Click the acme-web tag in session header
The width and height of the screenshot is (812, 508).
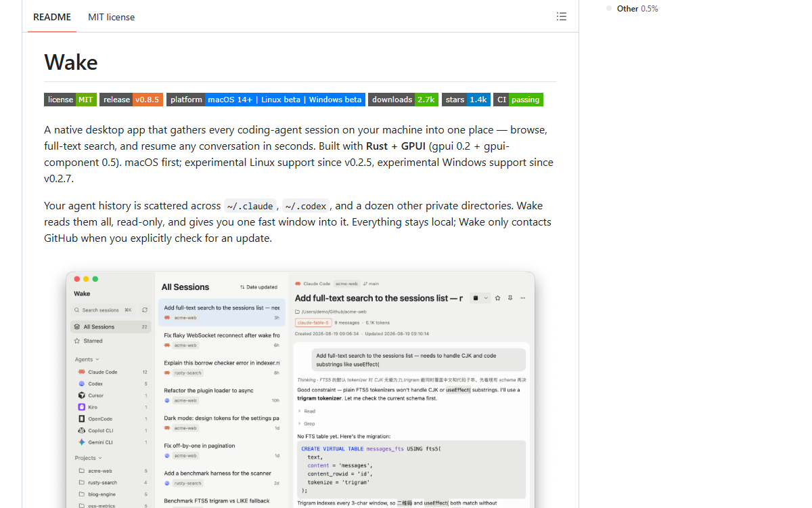(x=346, y=284)
